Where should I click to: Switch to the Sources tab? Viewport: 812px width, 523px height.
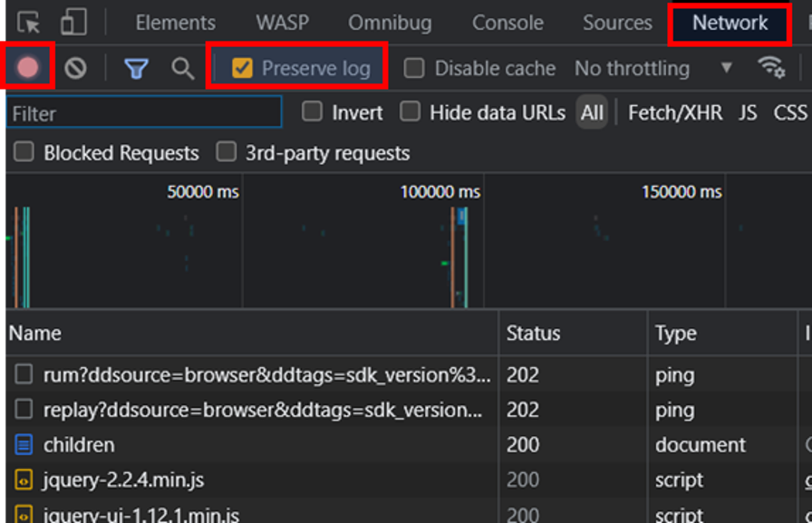point(618,23)
